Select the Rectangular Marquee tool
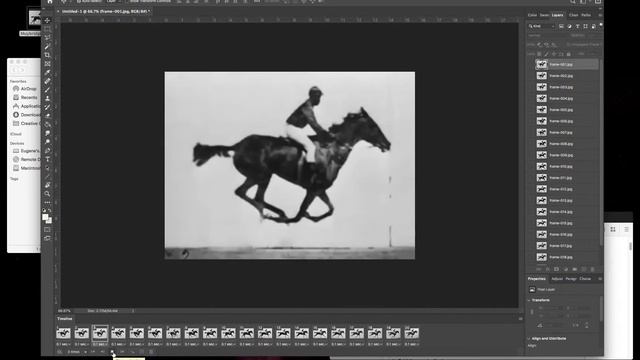Viewport: 640px width, 360px height. tap(47, 29)
